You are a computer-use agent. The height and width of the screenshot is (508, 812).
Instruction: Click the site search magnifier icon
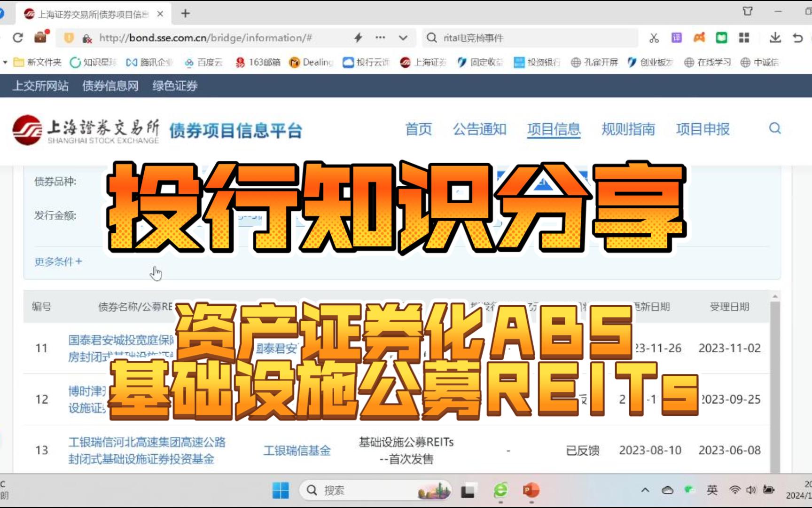[x=775, y=128]
